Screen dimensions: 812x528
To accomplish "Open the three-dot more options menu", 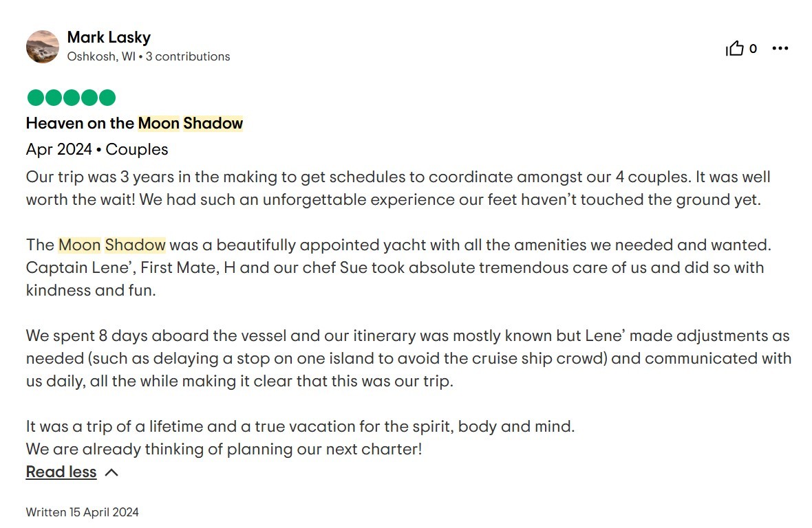I will (780, 48).
